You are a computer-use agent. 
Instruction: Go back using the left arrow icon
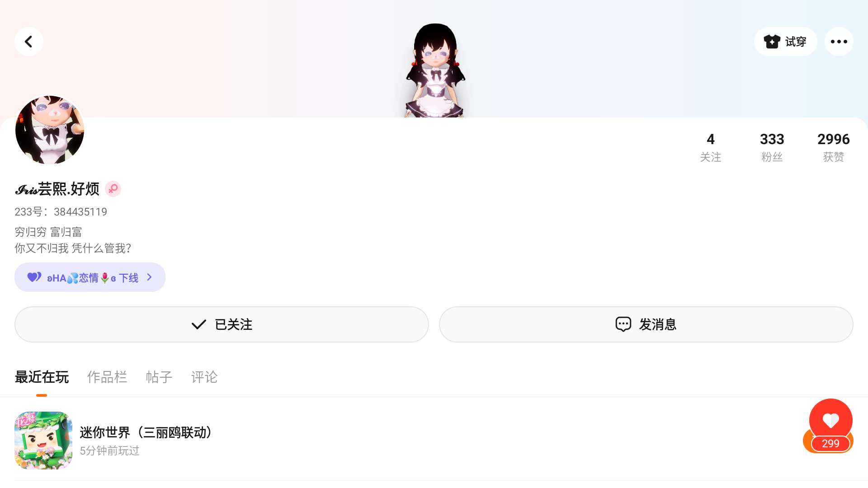pyautogui.click(x=28, y=42)
